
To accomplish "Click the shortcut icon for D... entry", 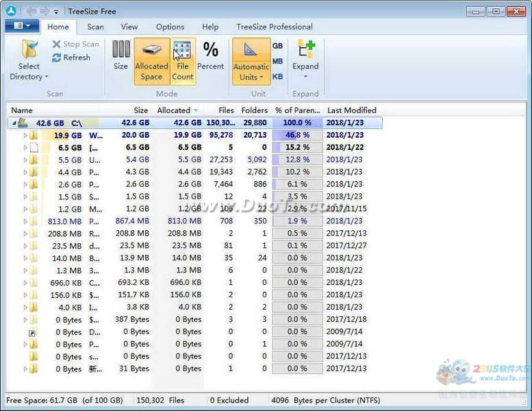I will coord(32,333).
